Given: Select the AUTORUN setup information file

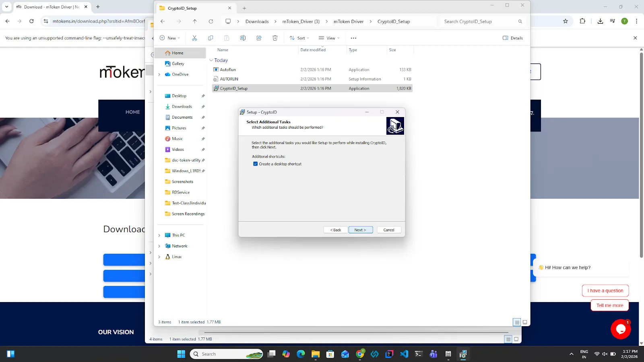Looking at the screenshot, I should (x=312, y=79).
